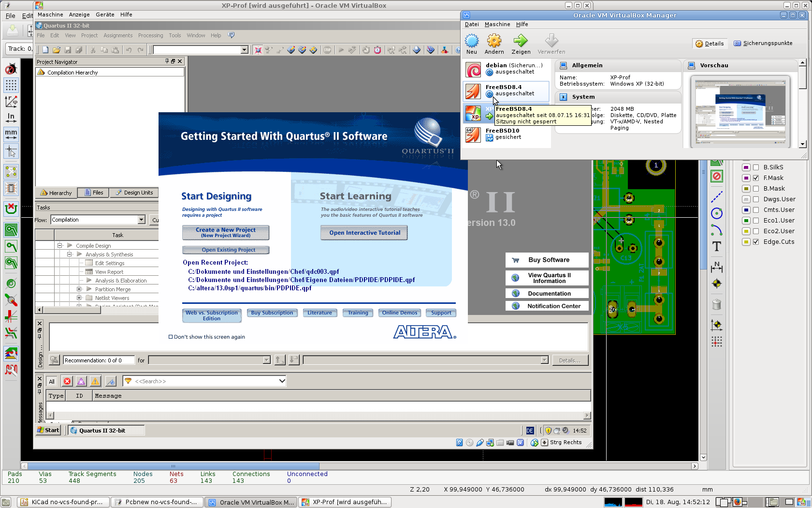This screenshot has width=812, height=508.
Task: Toggle the grid display icon in Pcbnew
Action: 11,85
